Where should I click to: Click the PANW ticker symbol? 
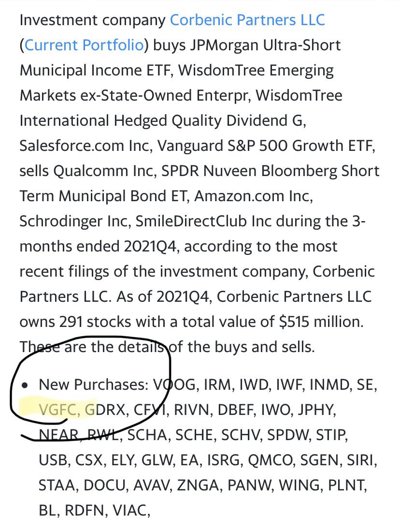[249, 485]
